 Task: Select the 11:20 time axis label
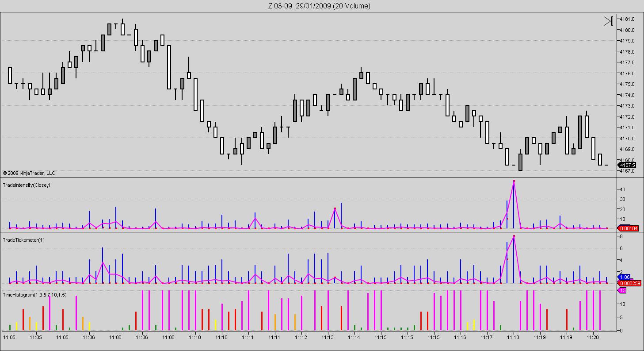click(593, 337)
